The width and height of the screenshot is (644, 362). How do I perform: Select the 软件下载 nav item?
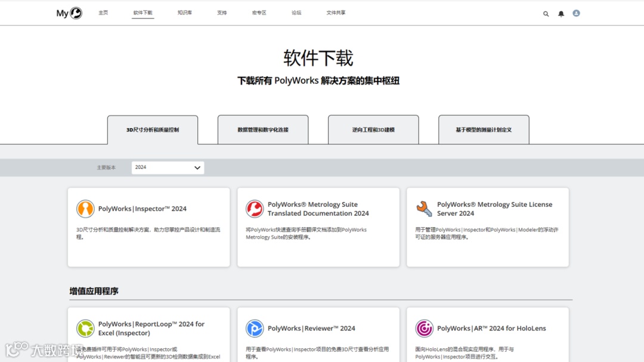pyautogui.click(x=143, y=13)
